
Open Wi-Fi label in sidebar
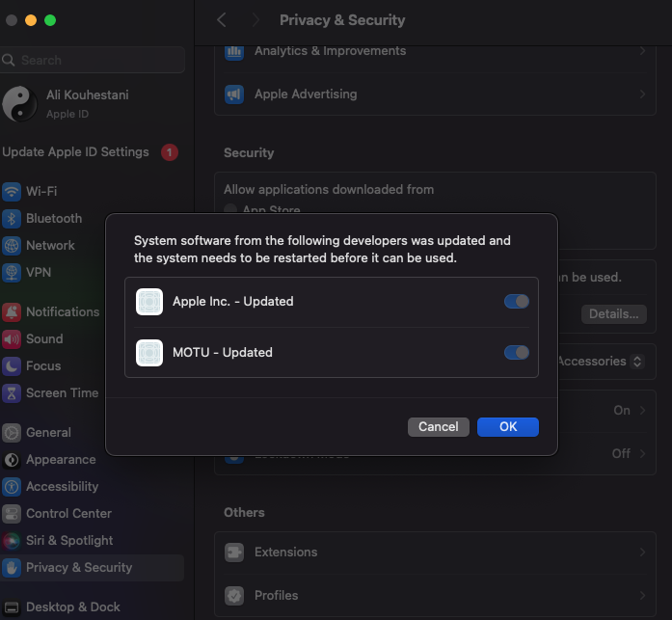point(41,191)
